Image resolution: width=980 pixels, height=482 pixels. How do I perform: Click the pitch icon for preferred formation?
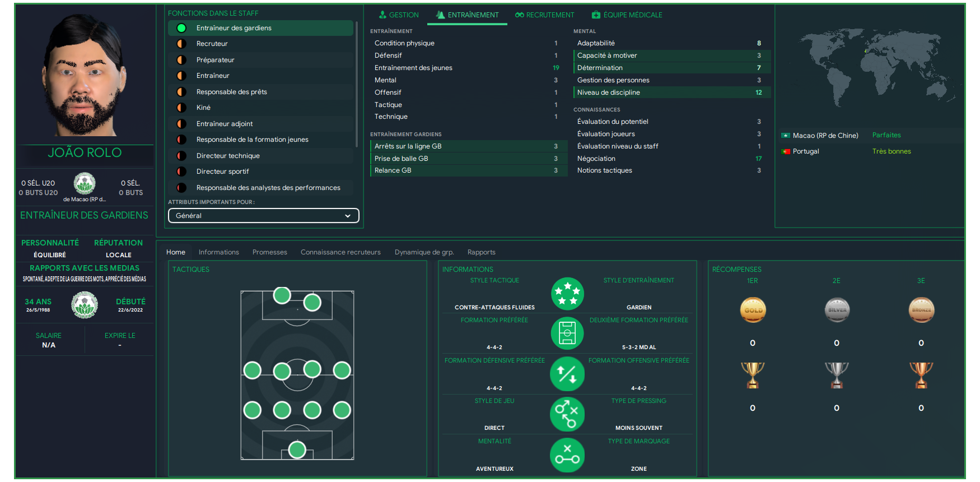(x=567, y=333)
